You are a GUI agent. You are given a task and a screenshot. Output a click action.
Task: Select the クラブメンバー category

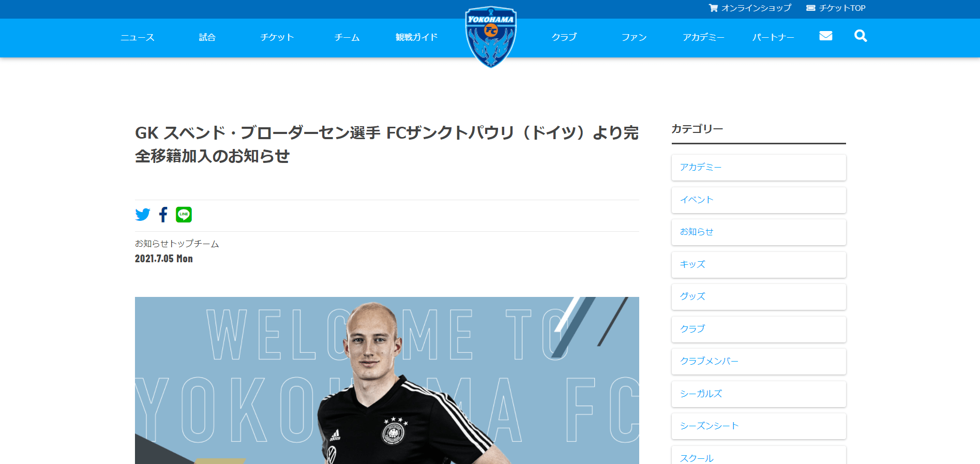coord(759,362)
